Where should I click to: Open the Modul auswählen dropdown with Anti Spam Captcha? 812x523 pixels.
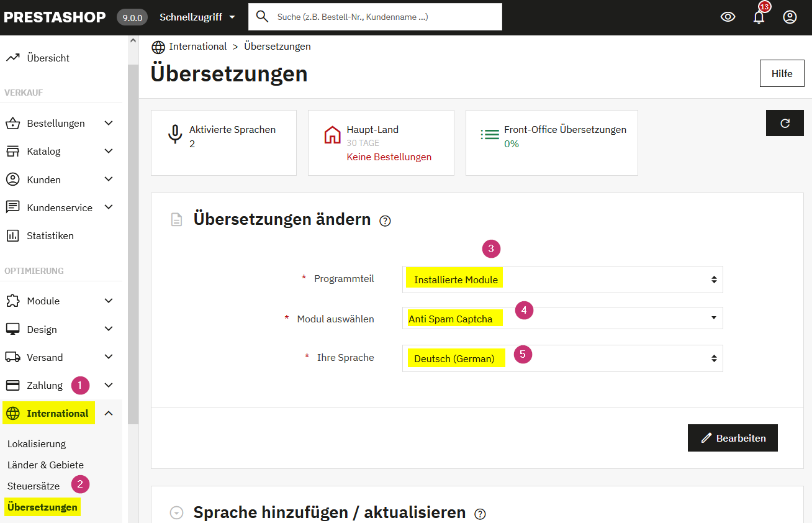[x=562, y=318]
